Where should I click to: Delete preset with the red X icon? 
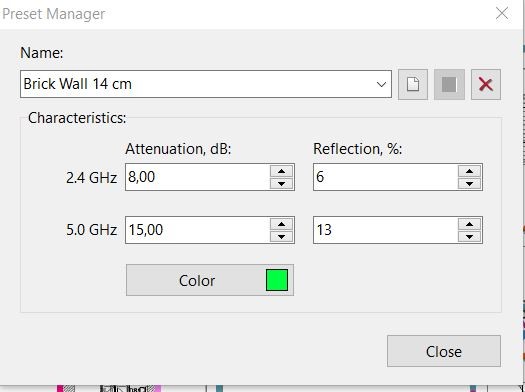coord(486,84)
